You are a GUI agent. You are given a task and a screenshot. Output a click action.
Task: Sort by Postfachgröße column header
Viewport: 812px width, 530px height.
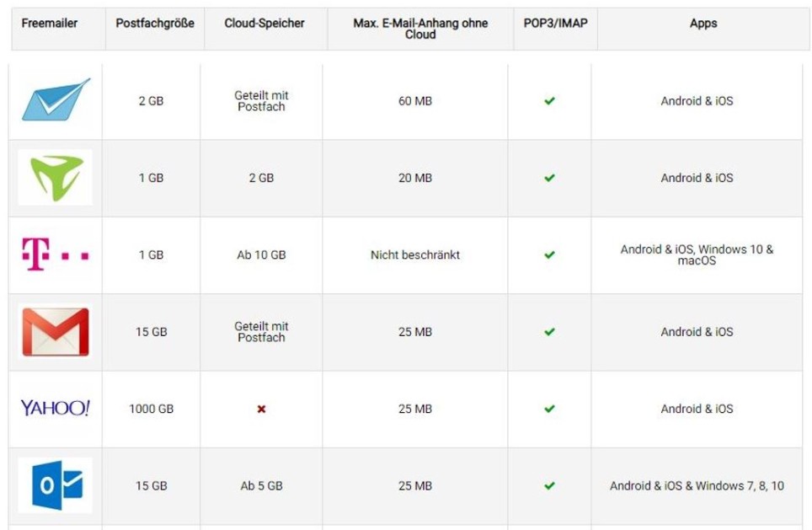(155, 24)
